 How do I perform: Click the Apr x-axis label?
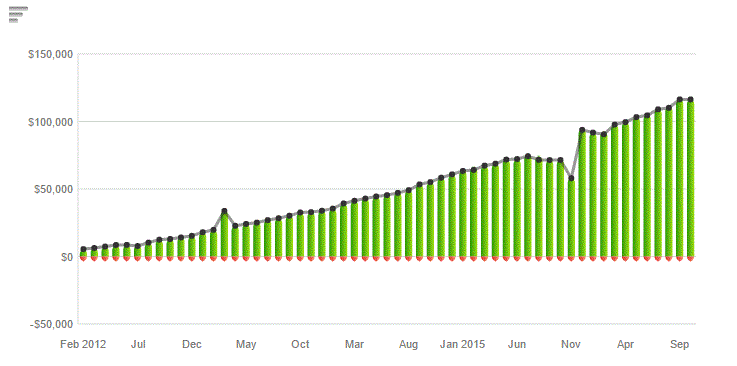click(625, 344)
